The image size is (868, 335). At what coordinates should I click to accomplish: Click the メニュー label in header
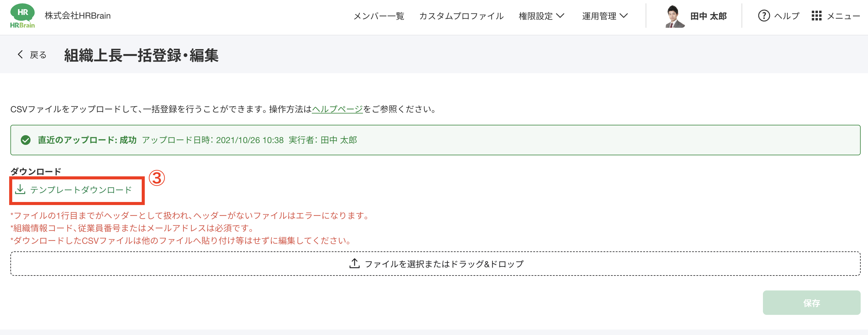[x=843, y=16]
